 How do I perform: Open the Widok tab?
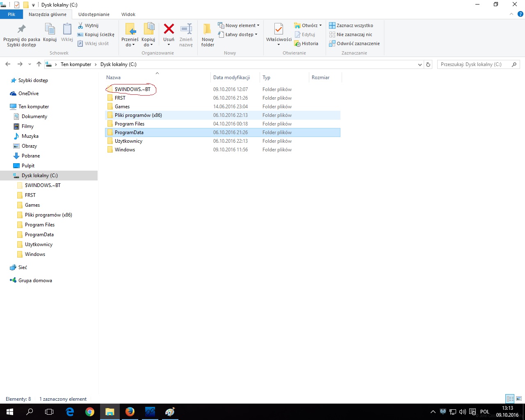pos(128,14)
